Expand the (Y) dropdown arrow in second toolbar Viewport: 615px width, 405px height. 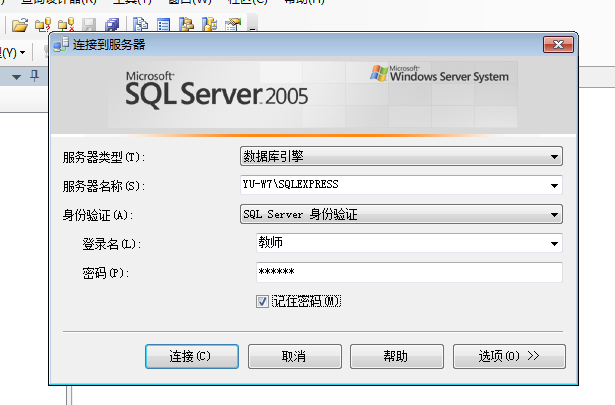tap(22, 52)
